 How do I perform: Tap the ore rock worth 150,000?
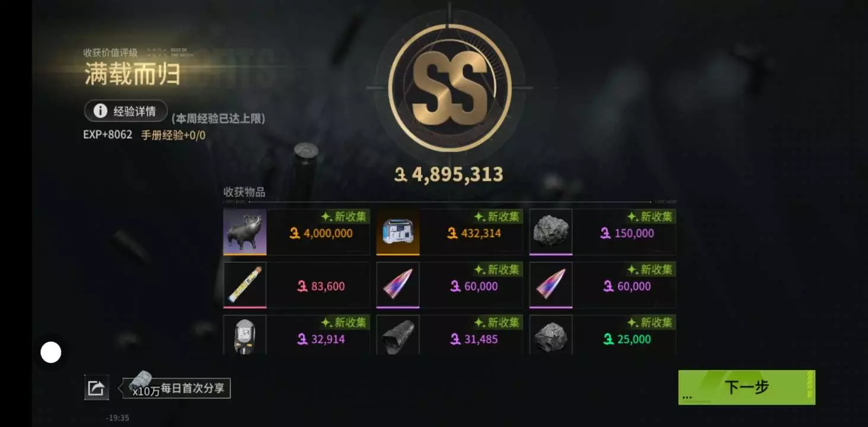551,231
